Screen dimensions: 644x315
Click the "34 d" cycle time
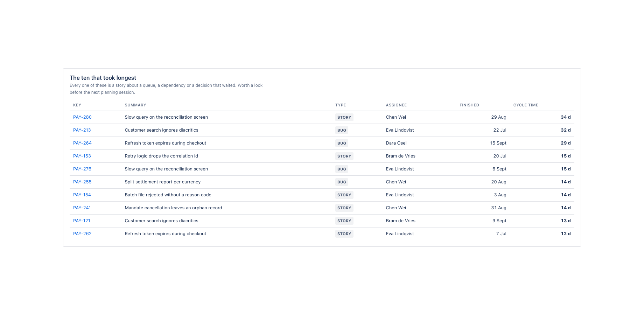click(566, 117)
